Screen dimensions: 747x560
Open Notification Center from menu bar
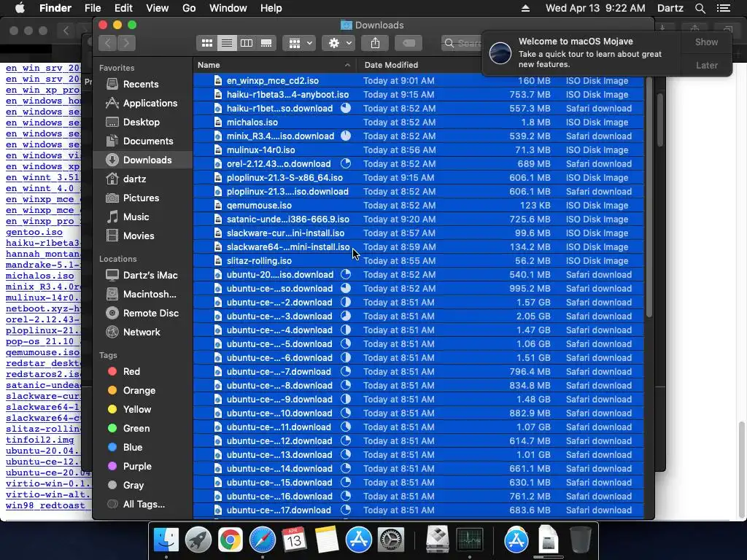pyautogui.click(x=724, y=8)
